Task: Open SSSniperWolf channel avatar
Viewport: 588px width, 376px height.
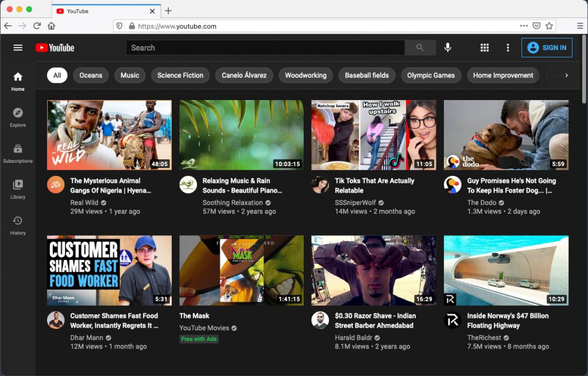Action: click(320, 185)
